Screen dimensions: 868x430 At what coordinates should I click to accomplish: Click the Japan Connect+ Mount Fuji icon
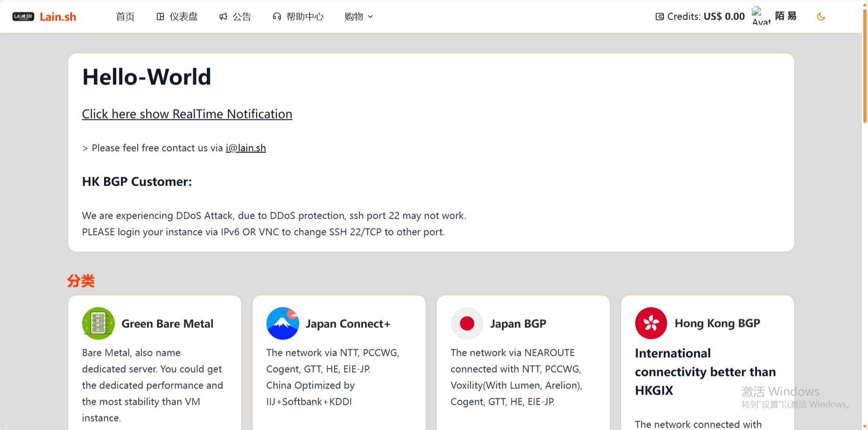[x=282, y=323]
